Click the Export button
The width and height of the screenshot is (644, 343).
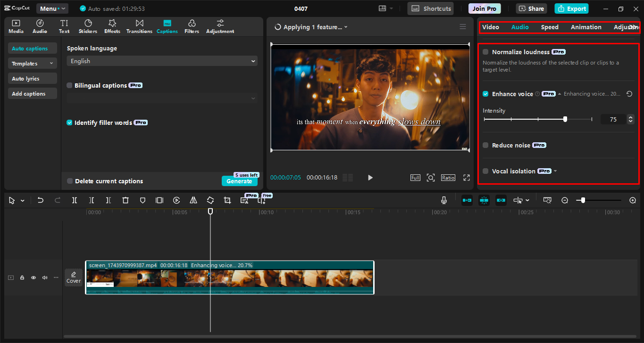[571, 8]
